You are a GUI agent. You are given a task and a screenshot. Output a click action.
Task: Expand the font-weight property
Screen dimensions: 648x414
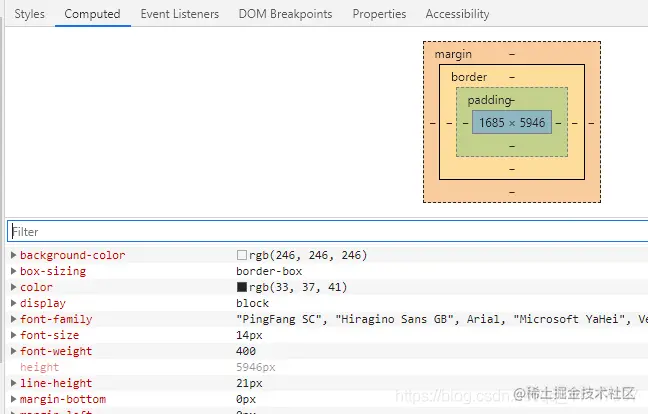(x=13, y=351)
